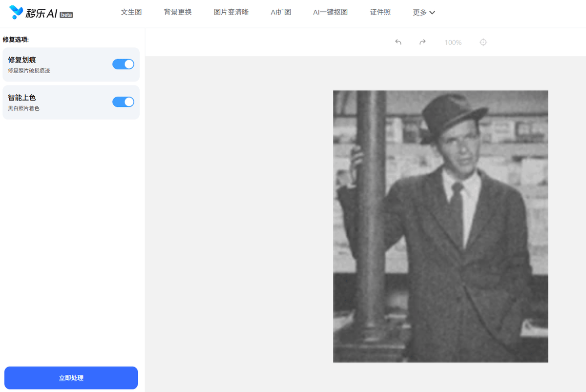Click the 智能上色 option title

coord(22,98)
